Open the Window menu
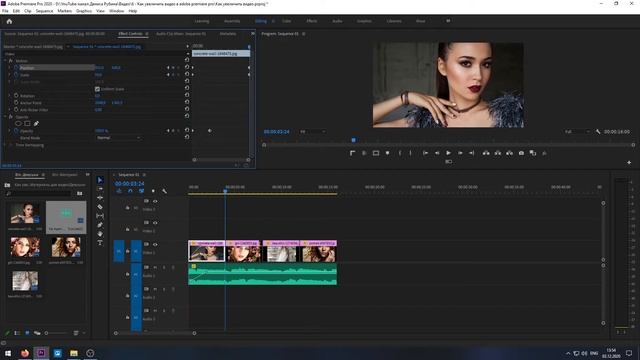 [x=116, y=11]
